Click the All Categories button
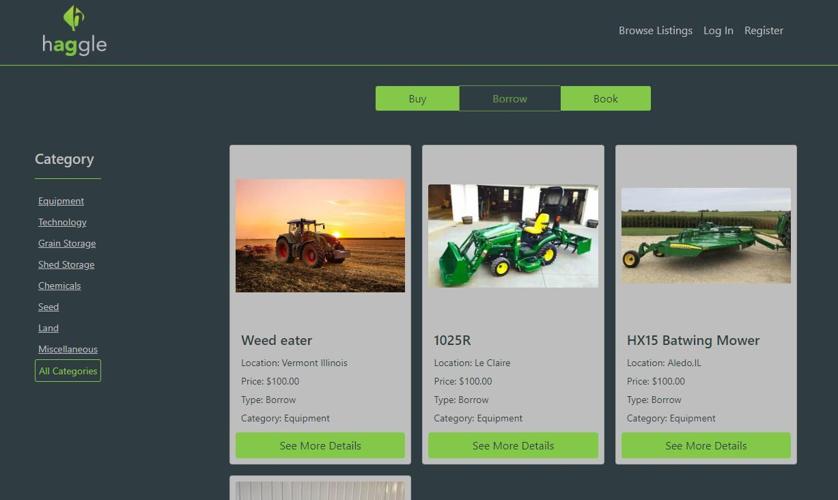Viewport: 838px width, 500px height. [x=68, y=371]
